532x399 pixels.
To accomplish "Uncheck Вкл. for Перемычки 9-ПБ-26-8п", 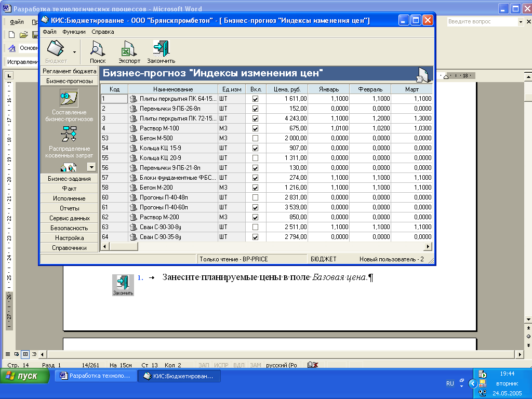I will pos(256,109).
